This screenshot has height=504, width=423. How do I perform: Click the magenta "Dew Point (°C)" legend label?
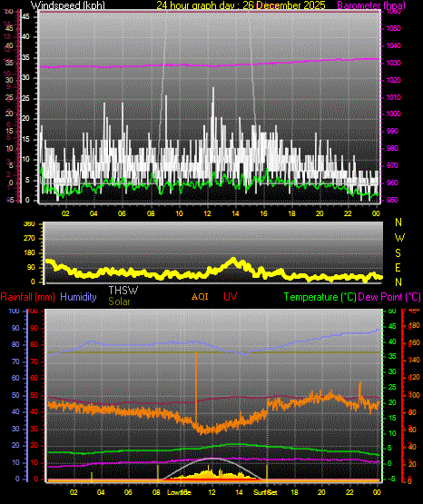(389, 297)
